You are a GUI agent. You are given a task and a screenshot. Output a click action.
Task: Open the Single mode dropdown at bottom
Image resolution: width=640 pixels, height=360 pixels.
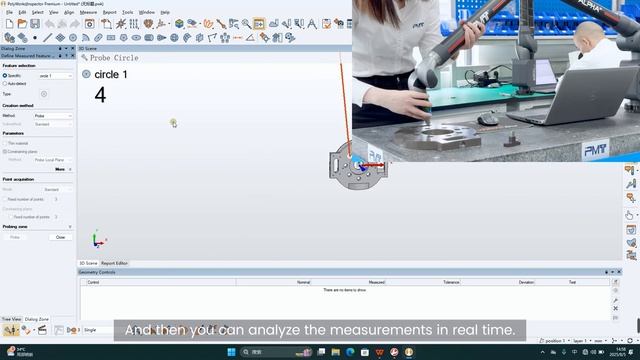click(x=98, y=330)
